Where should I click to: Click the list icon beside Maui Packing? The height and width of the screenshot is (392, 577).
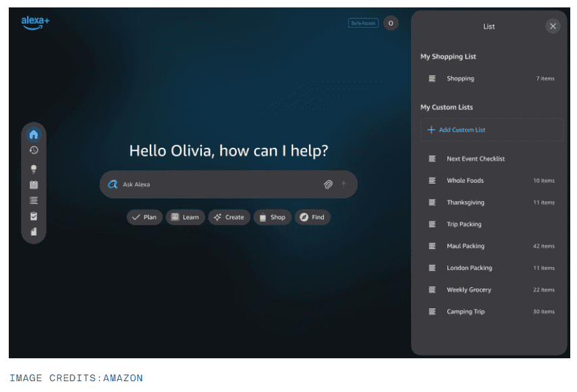point(432,246)
